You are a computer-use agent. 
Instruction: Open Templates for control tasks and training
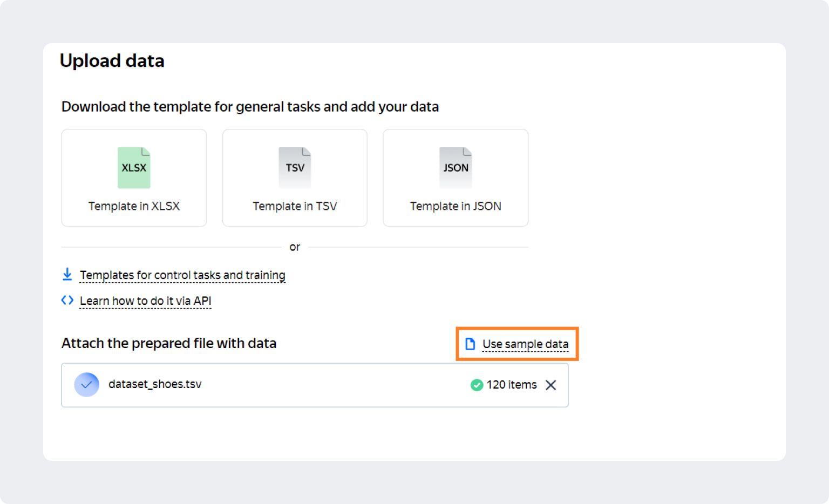(182, 275)
